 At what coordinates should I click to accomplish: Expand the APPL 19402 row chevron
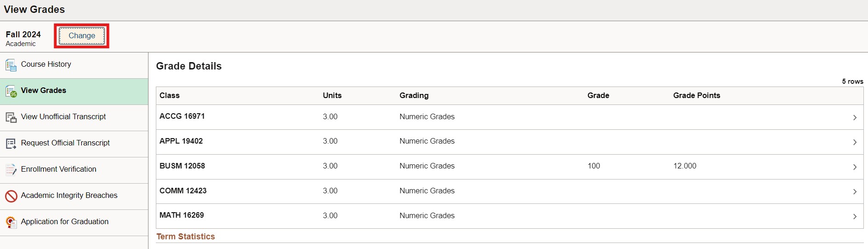point(855,142)
